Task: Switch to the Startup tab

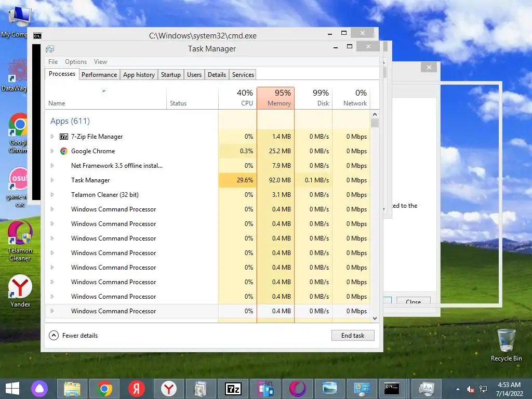Action: tap(170, 75)
